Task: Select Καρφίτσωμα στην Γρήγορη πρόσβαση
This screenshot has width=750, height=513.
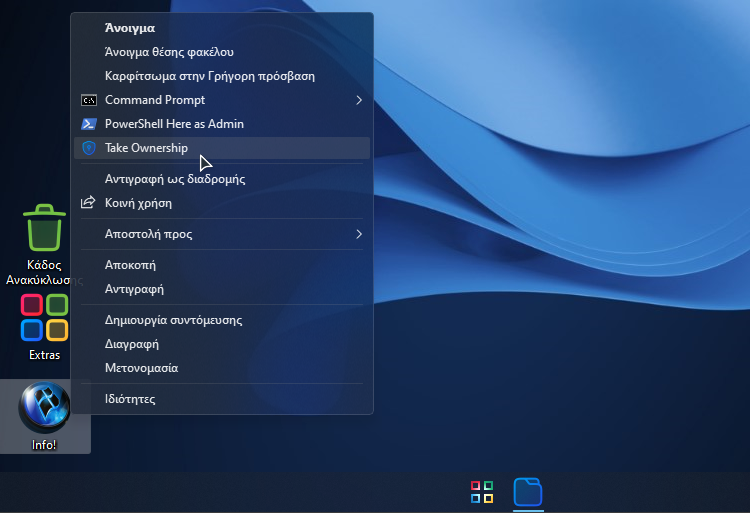Action: [x=222, y=76]
